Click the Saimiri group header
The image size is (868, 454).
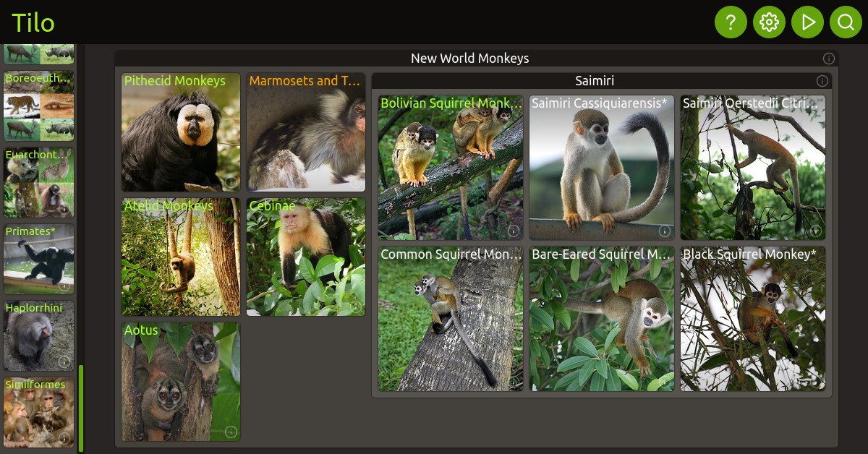tap(595, 81)
